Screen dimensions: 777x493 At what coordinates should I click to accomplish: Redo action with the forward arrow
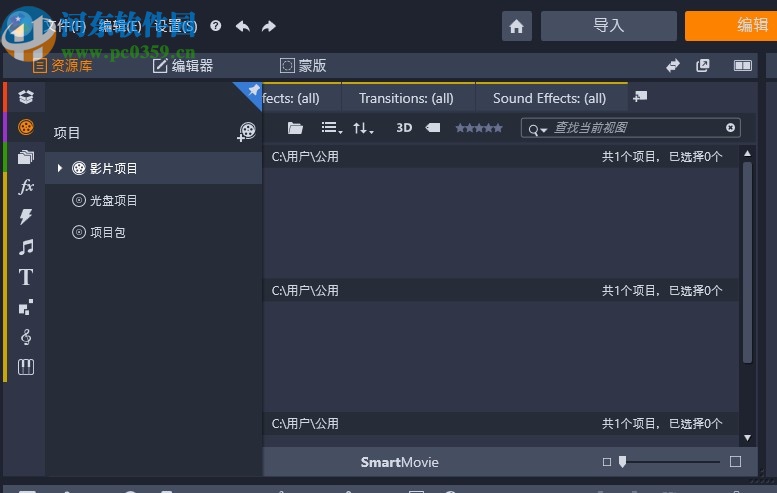(x=269, y=26)
